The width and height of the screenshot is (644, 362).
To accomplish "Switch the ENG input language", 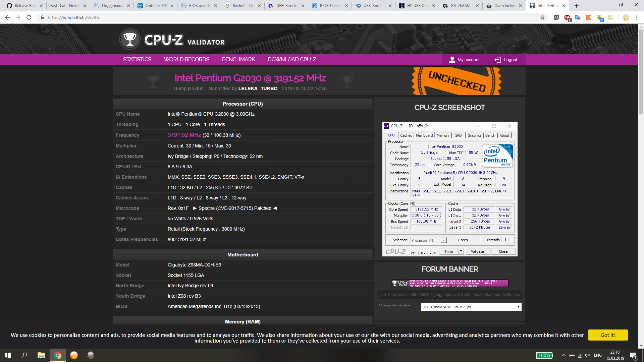I will pos(598,355).
